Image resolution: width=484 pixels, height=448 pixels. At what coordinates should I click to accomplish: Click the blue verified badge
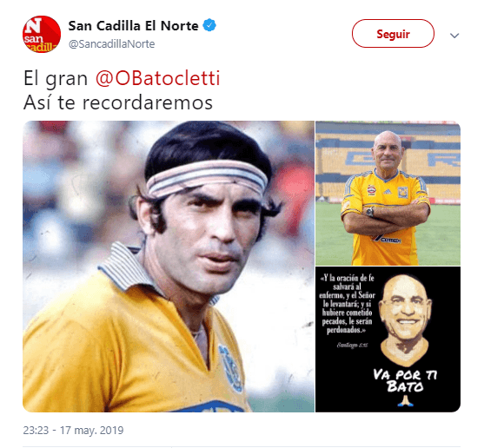pos(209,25)
